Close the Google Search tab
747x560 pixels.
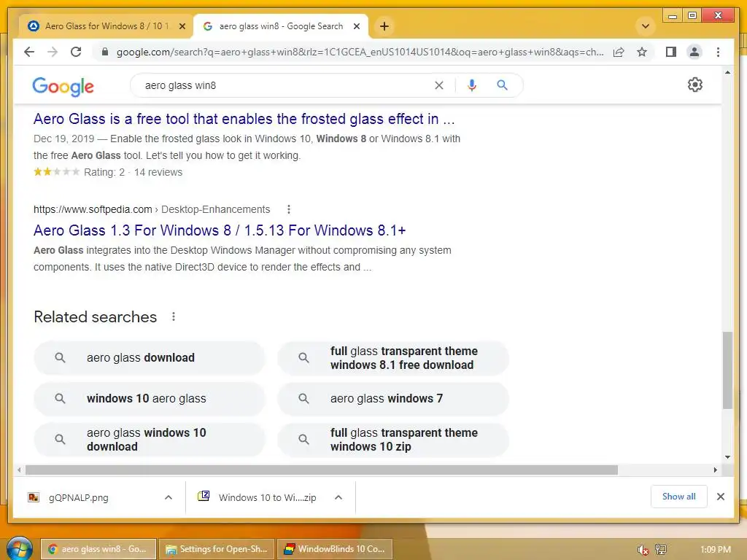(356, 26)
